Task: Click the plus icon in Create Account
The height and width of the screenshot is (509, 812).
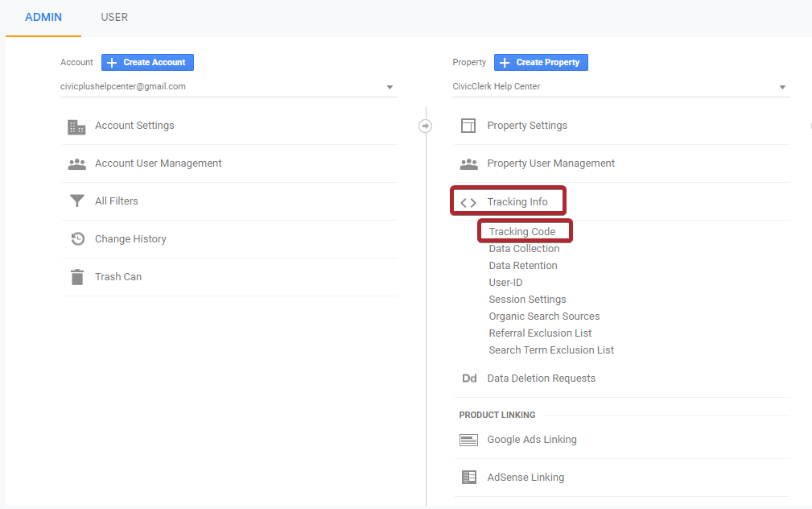Action: click(x=112, y=63)
